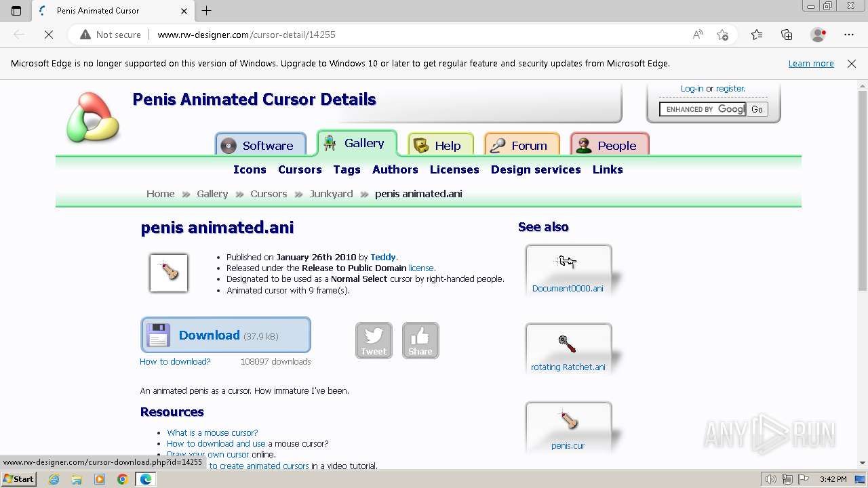This screenshot has width=868, height=488.
Task: Go to Icons section
Action: pyautogui.click(x=250, y=169)
